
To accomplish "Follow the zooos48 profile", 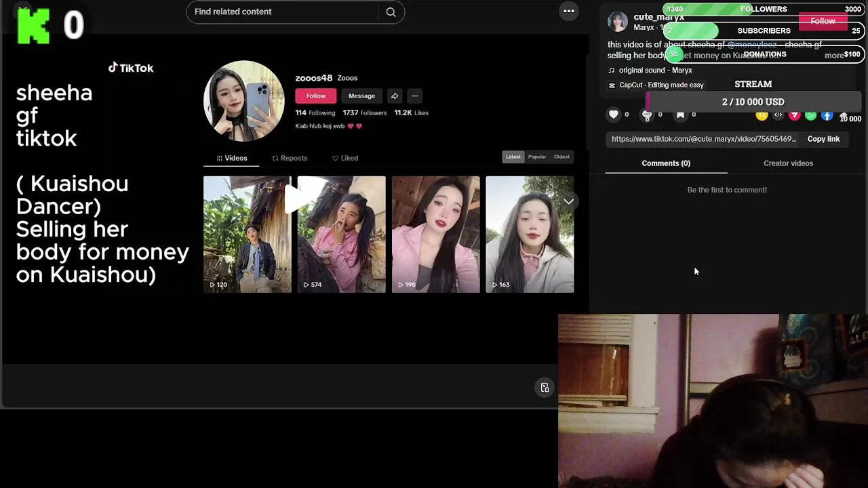I will tap(315, 96).
